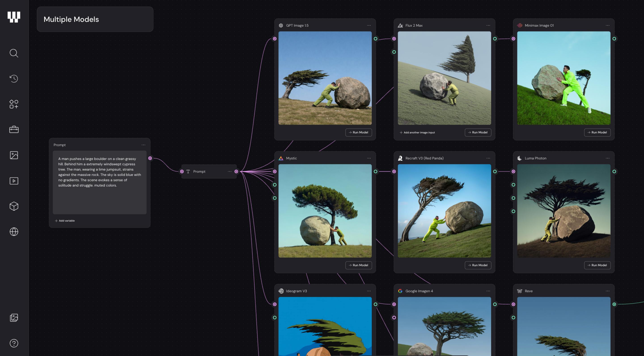
Task: Select the image generator sidebar icon
Action: pos(14,155)
